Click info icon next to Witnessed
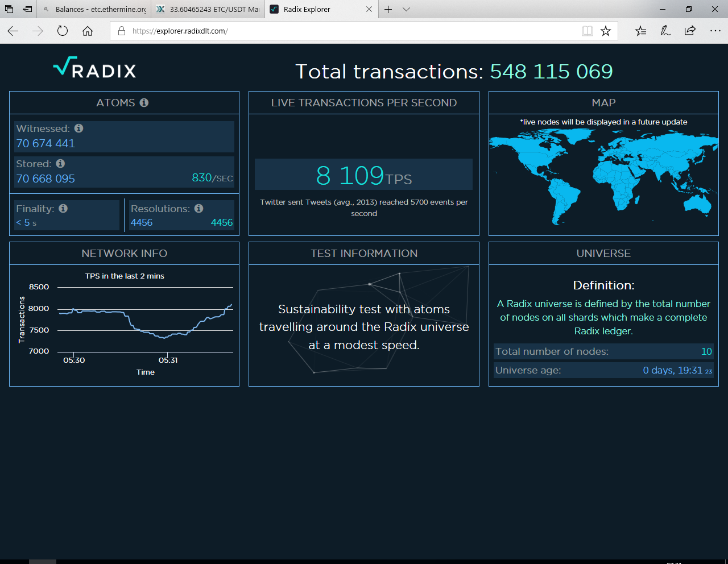The width and height of the screenshot is (728, 564). coord(78,128)
